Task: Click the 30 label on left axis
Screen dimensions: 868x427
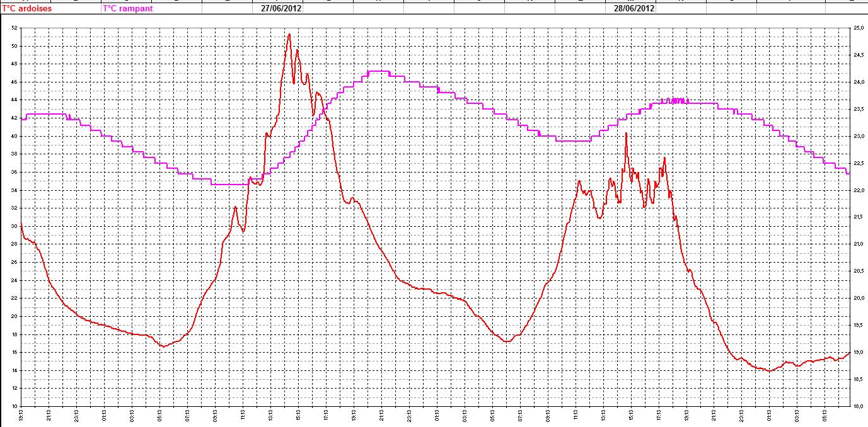Action: 14,226
